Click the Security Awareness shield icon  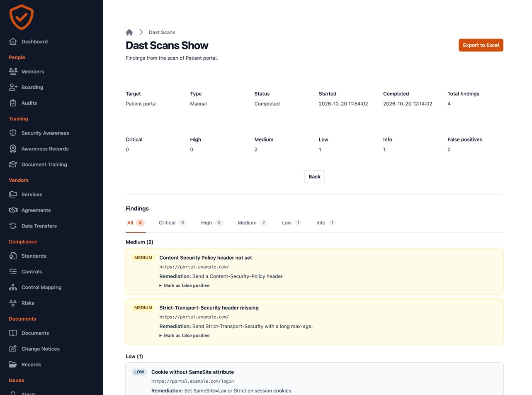[13, 133]
